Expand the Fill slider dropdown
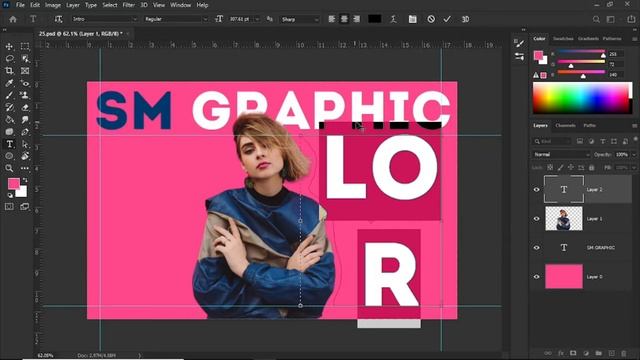The height and width of the screenshot is (360, 640). pos(634,168)
